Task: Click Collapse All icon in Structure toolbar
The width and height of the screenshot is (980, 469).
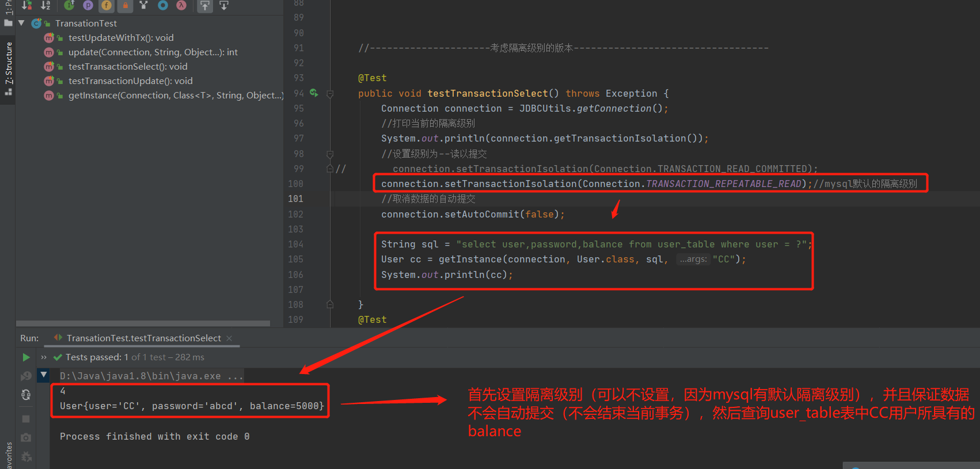Action: (224, 5)
